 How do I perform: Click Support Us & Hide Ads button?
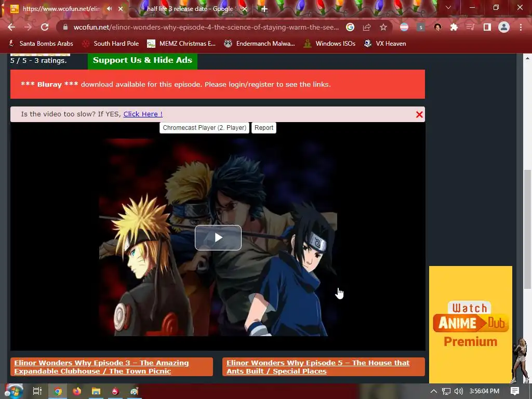[x=142, y=61]
